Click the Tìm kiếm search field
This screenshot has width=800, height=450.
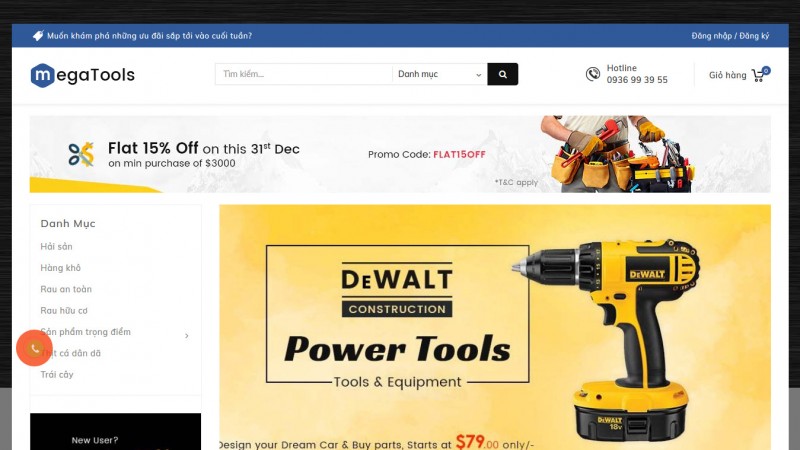click(x=304, y=74)
